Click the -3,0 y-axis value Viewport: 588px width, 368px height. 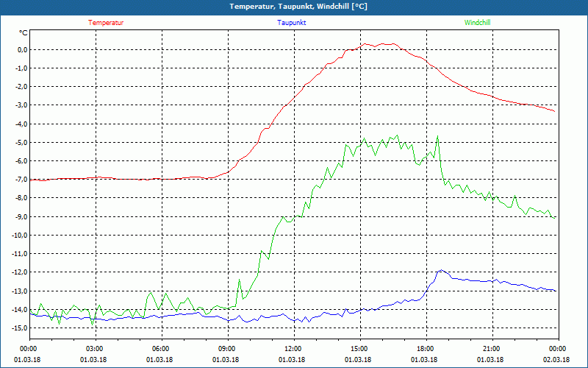pos(21,105)
